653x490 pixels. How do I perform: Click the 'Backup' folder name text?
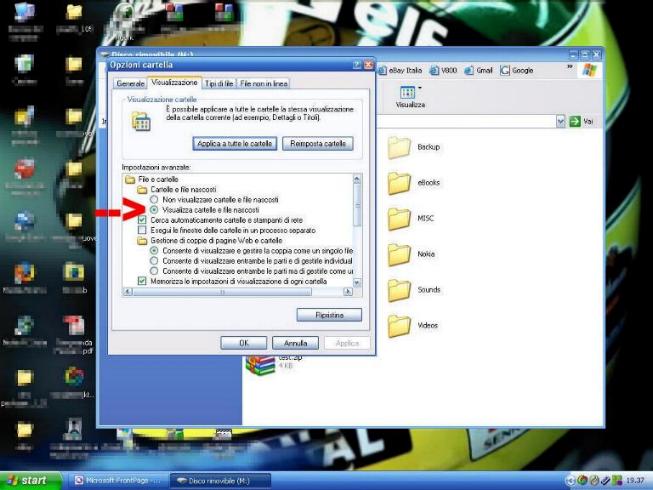[429, 147]
